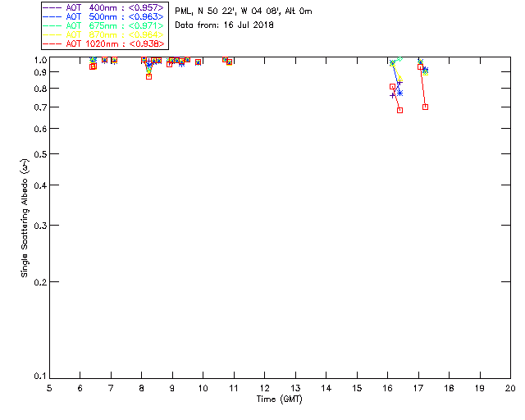Click the x-axis tick label 17
The image size is (525, 420).
(x=418, y=389)
